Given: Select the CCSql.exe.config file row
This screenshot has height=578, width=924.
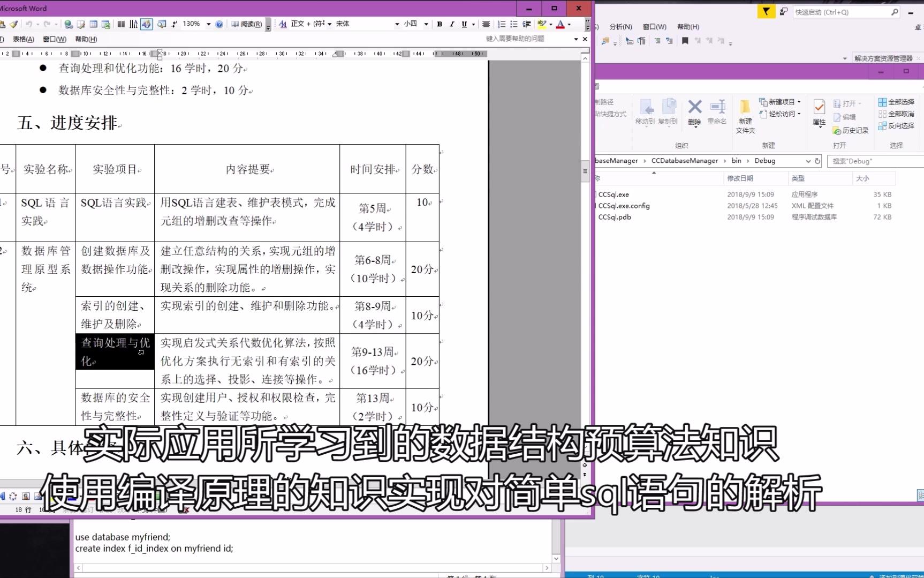Looking at the screenshot, I should (x=744, y=206).
